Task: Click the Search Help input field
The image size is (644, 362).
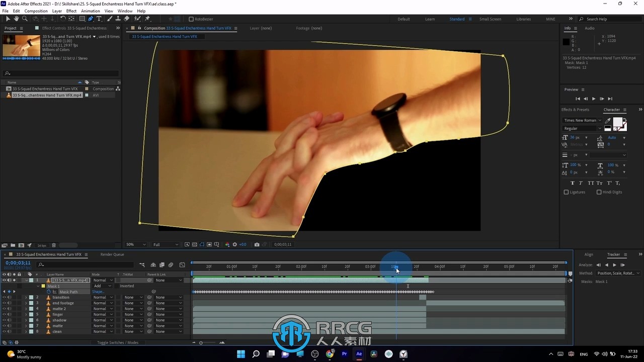Action: [x=611, y=19]
